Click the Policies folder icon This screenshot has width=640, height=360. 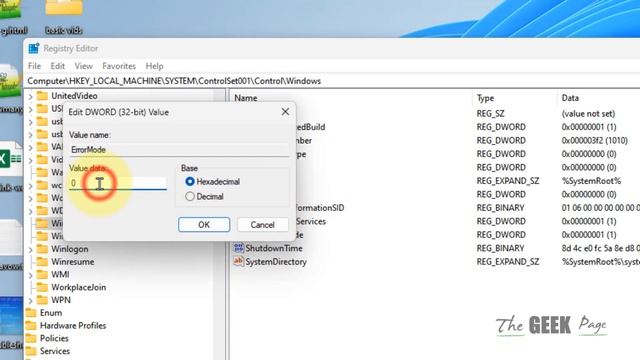31,338
